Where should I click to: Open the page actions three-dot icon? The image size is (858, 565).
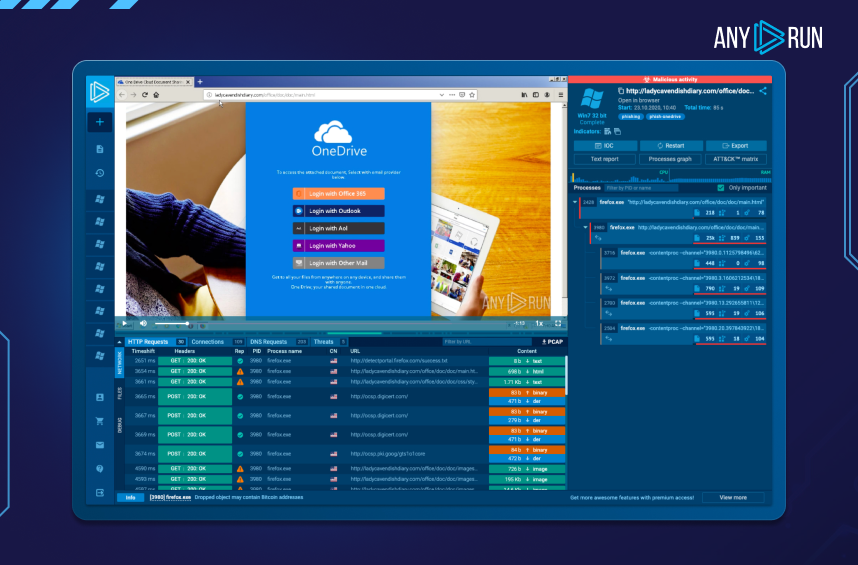pos(452,95)
